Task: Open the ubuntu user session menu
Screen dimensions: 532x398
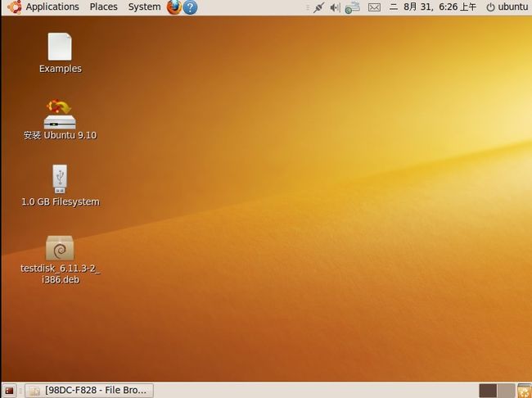Action: 507,7
